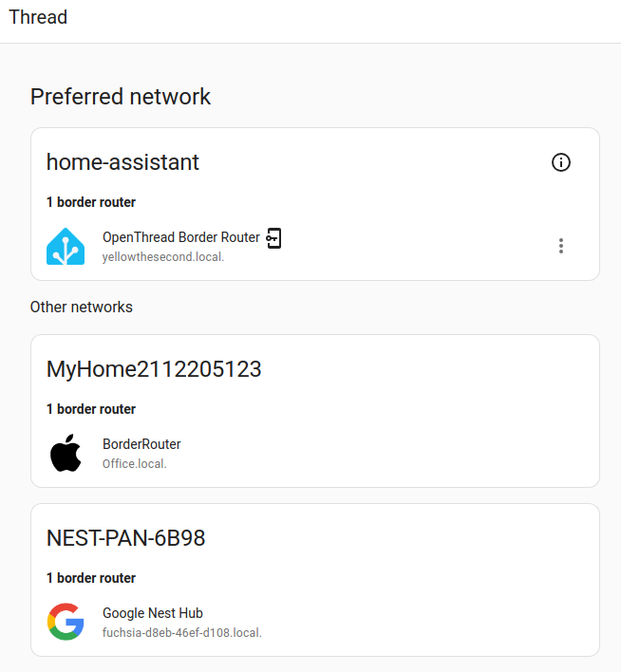Click "1 border router" under MyHome2112205123
The image size is (621, 672).
pyautogui.click(x=91, y=409)
